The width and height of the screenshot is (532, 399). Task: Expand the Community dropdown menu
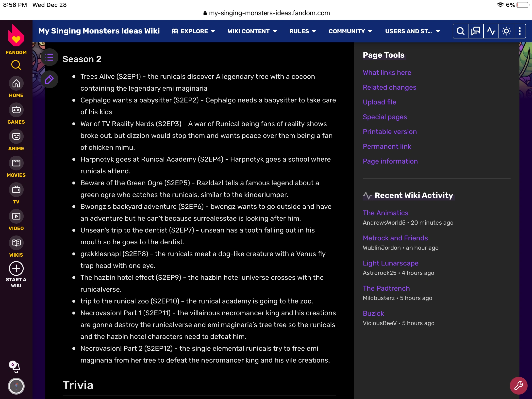click(x=350, y=31)
